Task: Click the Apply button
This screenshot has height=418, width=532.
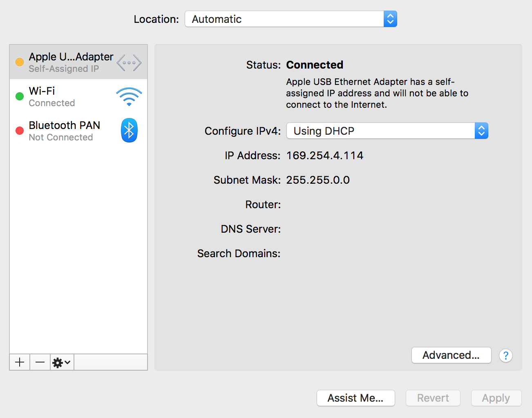Action: [x=496, y=398]
